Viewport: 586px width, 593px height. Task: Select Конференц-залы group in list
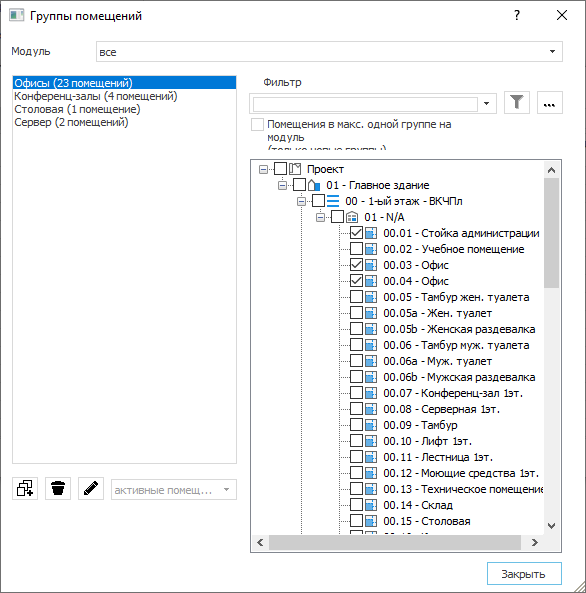pyautogui.click(x=96, y=96)
